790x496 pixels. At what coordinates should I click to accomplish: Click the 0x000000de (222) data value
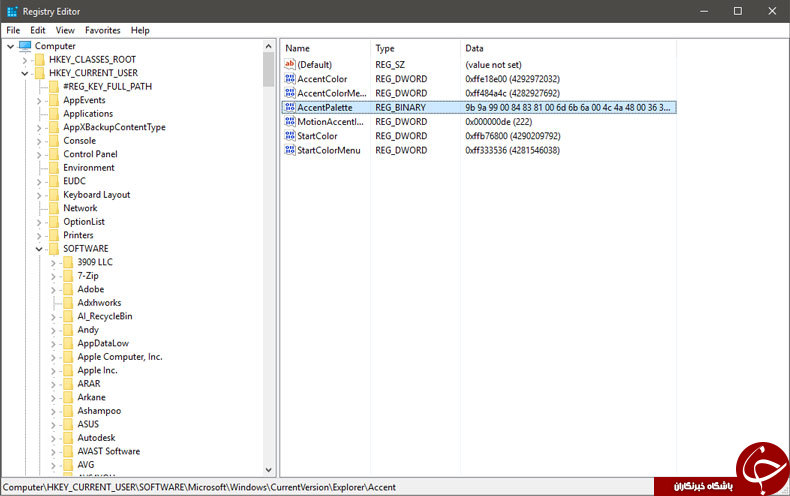(498, 121)
